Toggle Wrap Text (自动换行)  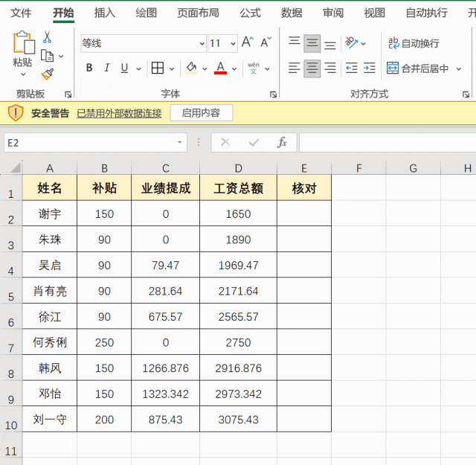[414, 44]
